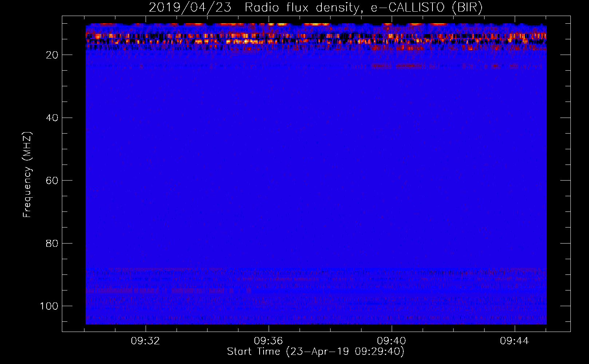Click the 100 MHz frequency tick label

[x=50, y=306]
